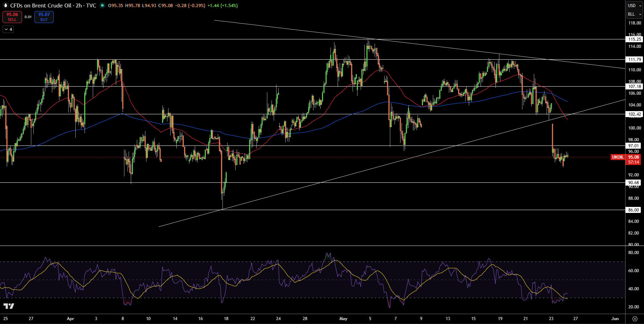Screen dimensions: 644x324
Task: Open the BLL unit dropdown
Action: pos(634,14)
